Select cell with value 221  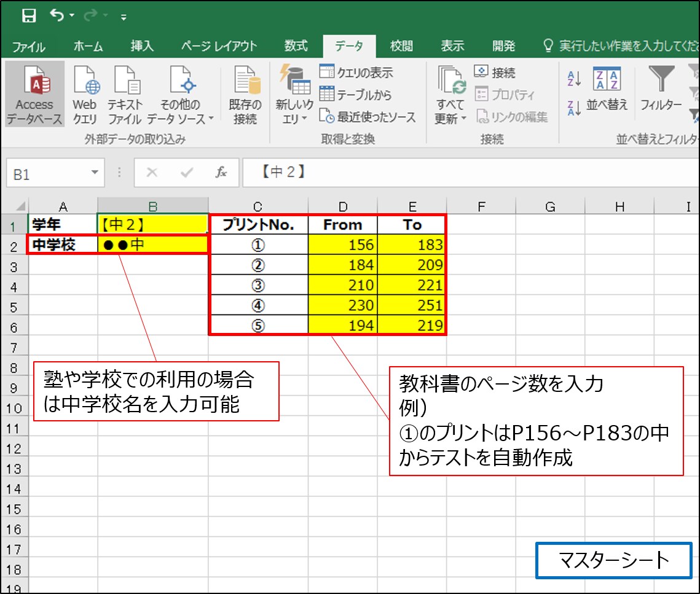click(412, 285)
